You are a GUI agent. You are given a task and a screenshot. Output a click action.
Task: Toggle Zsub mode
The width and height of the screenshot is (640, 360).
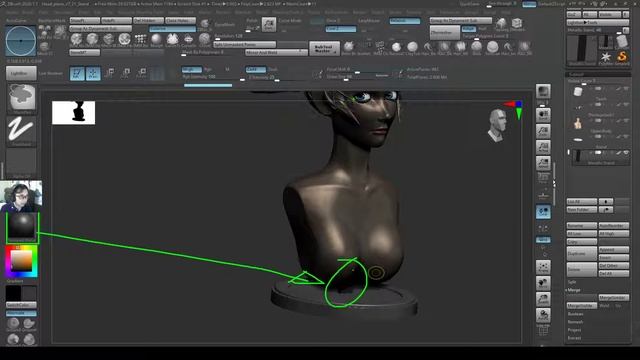pos(273,69)
